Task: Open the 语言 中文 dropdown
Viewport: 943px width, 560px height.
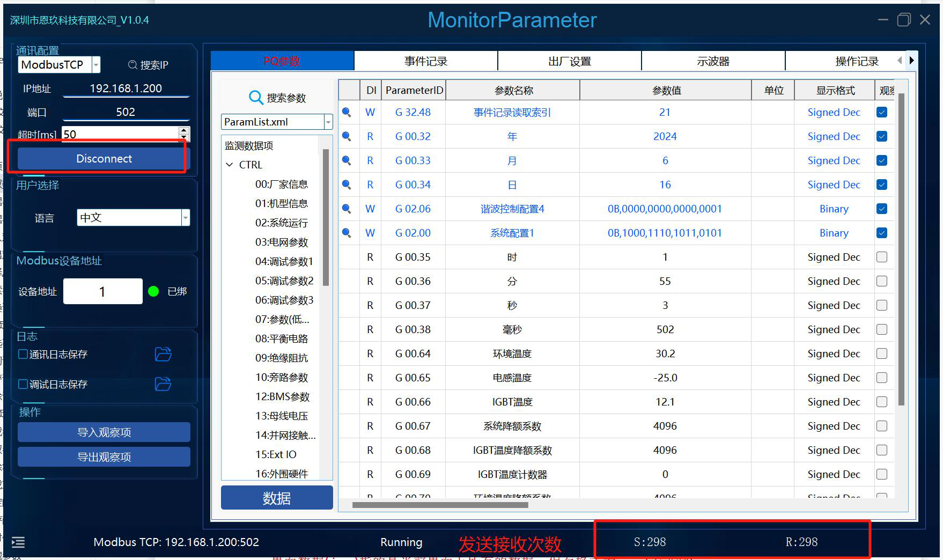Action: point(186,218)
